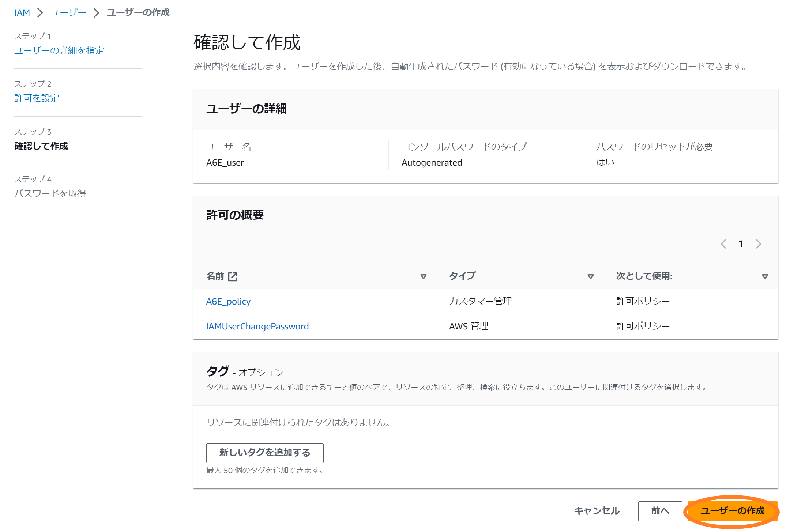Go to next page of permissions table
Viewport: 790px width, 532px height.
click(759, 244)
